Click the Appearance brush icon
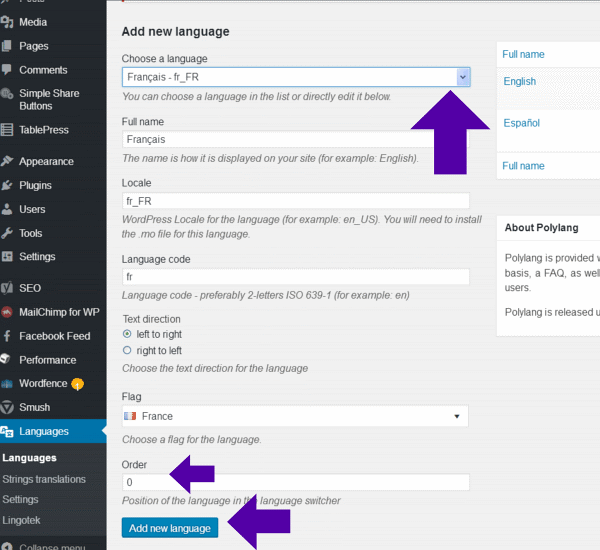Viewport: 600px width, 550px height. pyautogui.click(x=8, y=161)
